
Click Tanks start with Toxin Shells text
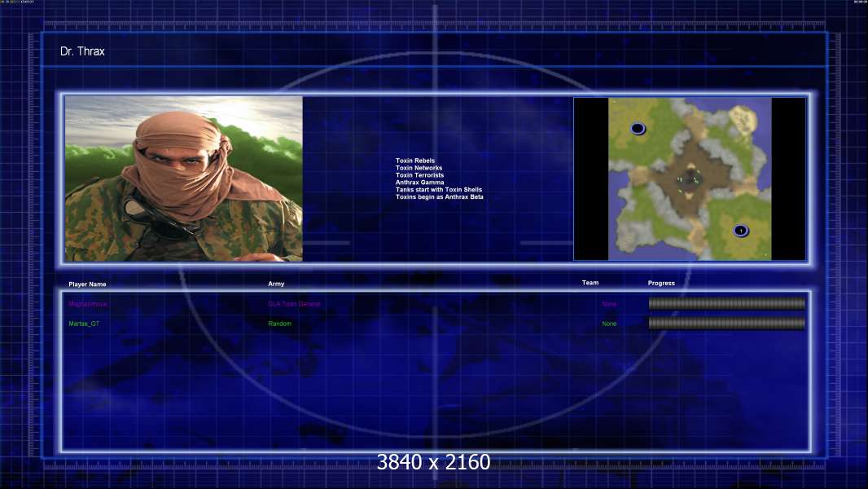439,189
